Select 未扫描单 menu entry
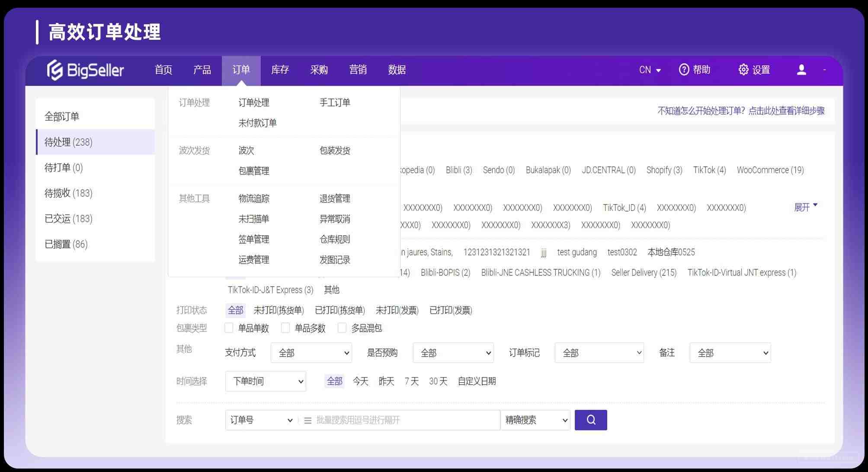Image resolution: width=868 pixels, height=472 pixels. [254, 219]
